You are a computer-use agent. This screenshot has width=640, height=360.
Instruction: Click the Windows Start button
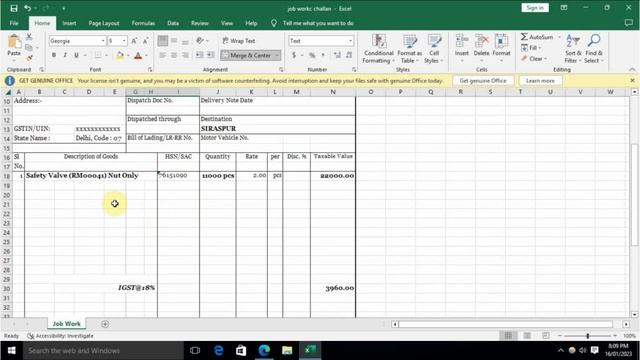tap(11, 350)
